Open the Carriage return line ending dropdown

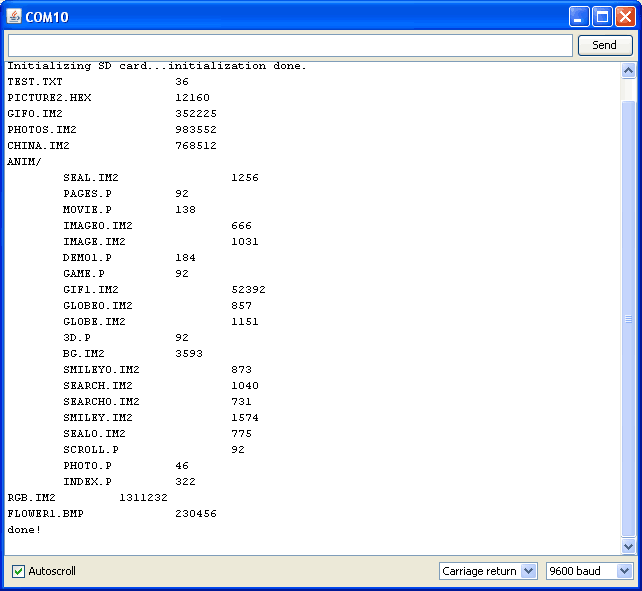click(488, 571)
